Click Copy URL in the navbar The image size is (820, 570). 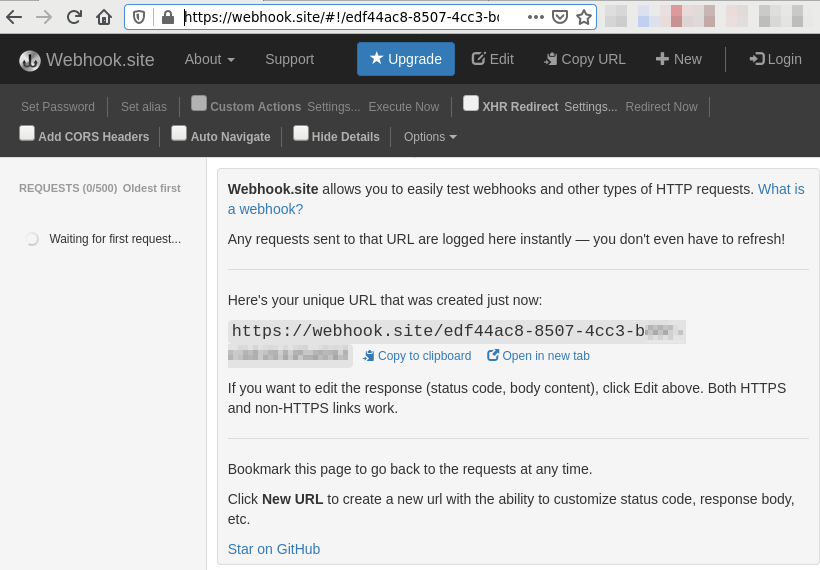(x=585, y=59)
